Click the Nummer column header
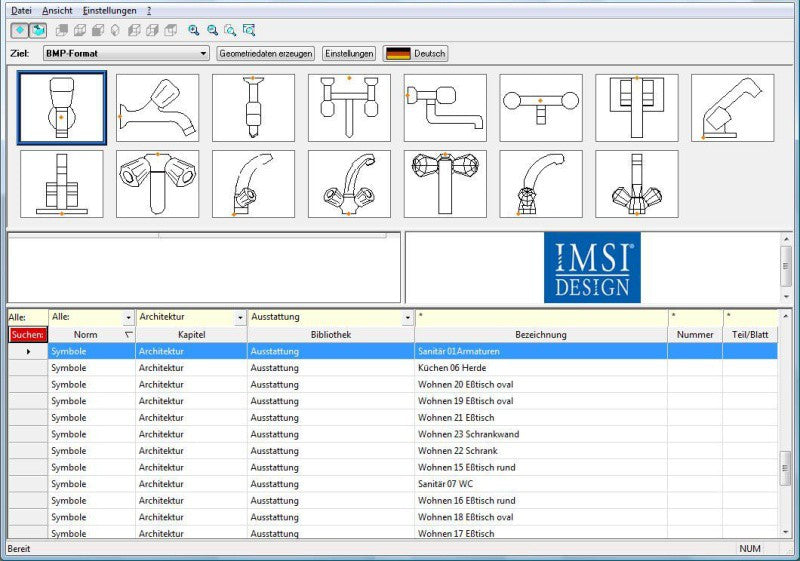The width and height of the screenshot is (800, 561). pyautogui.click(x=695, y=335)
